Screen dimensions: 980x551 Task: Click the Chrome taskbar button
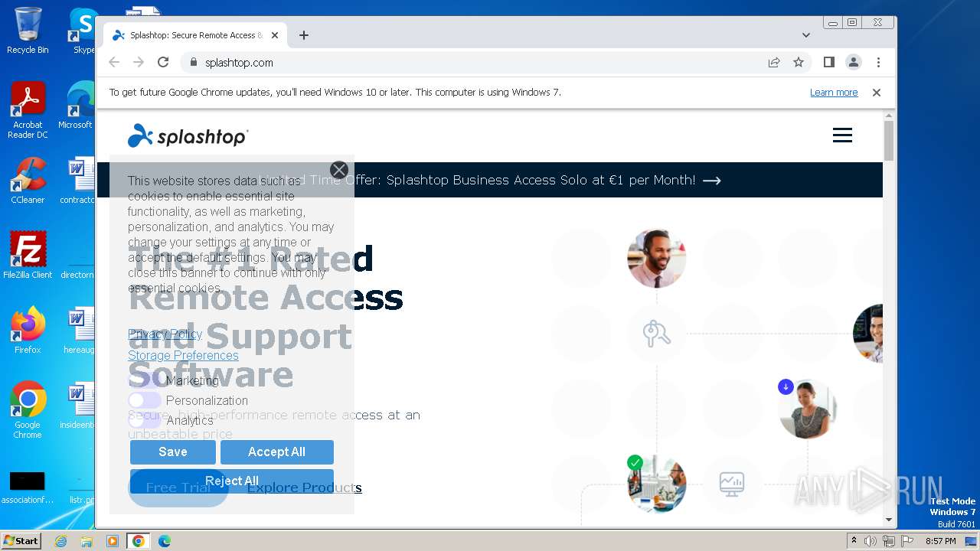[139, 541]
